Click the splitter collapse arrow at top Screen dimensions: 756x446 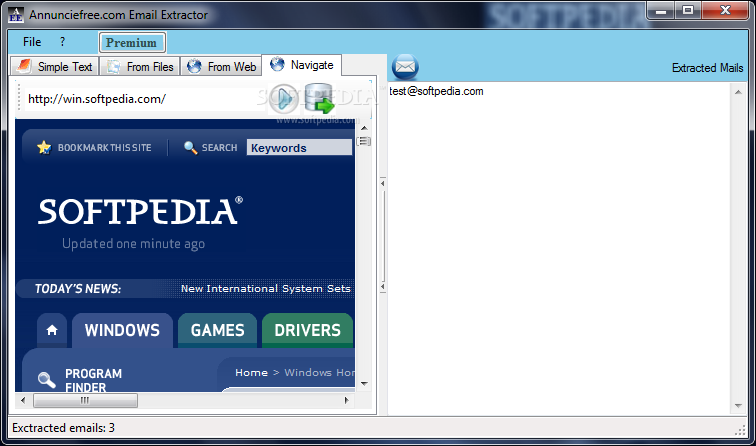click(383, 184)
